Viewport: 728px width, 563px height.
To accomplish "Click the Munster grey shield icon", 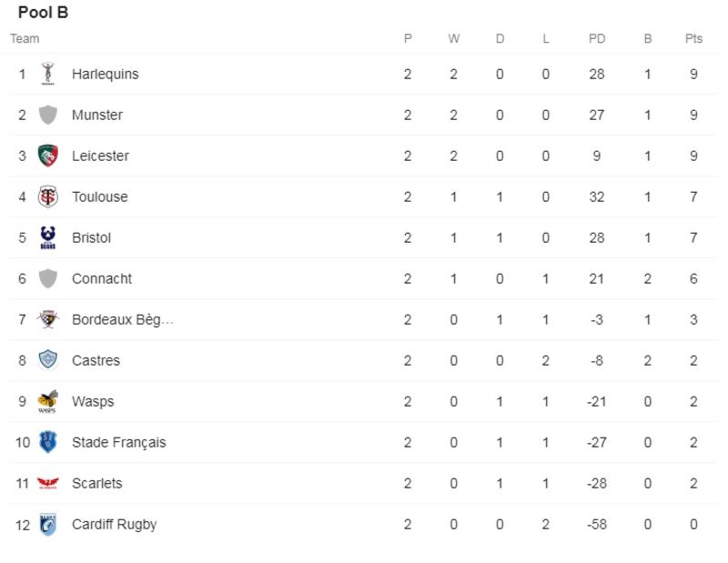I will [x=48, y=115].
